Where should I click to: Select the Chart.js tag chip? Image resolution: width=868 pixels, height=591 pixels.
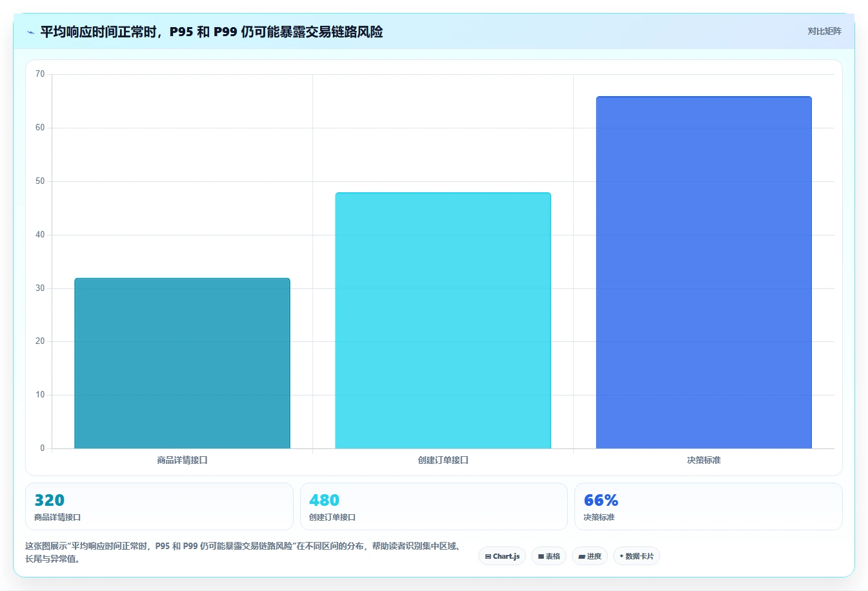pos(502,556)
